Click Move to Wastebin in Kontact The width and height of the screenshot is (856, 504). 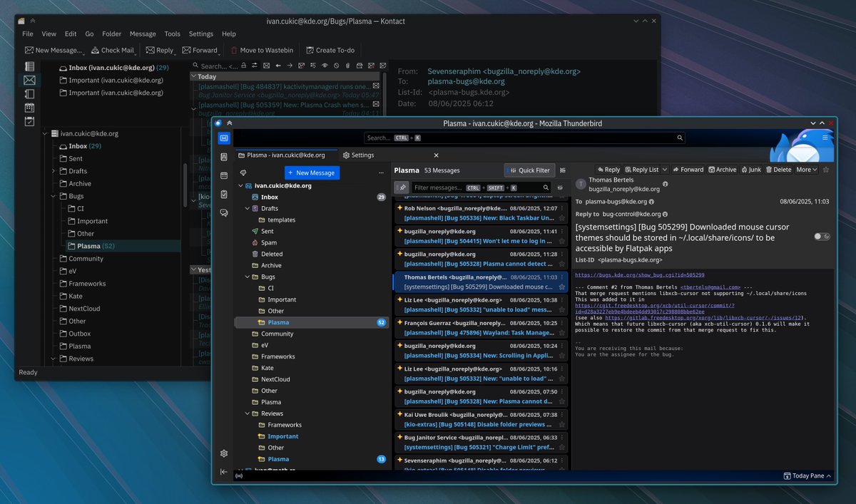(262, 50)
